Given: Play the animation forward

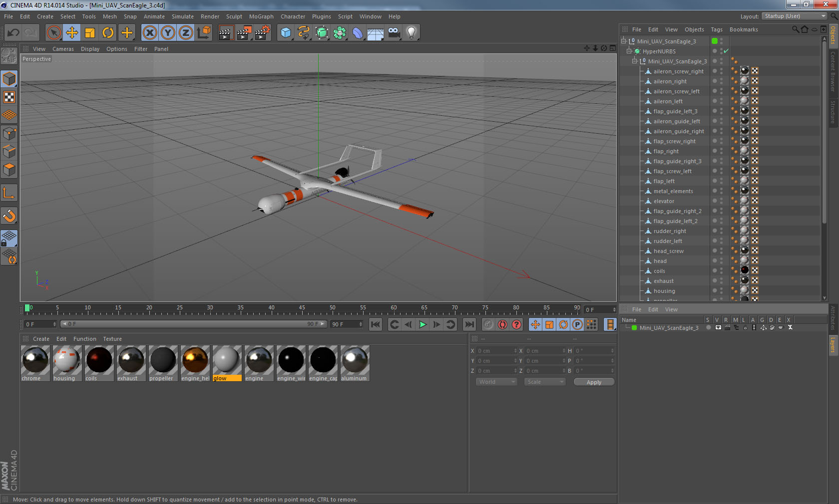Looking at the screenshot, I should point(422,324).
